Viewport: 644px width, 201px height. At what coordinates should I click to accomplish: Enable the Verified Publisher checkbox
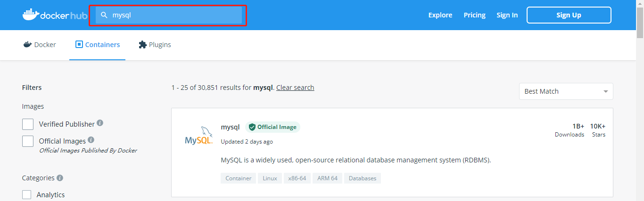coord(28,124)
